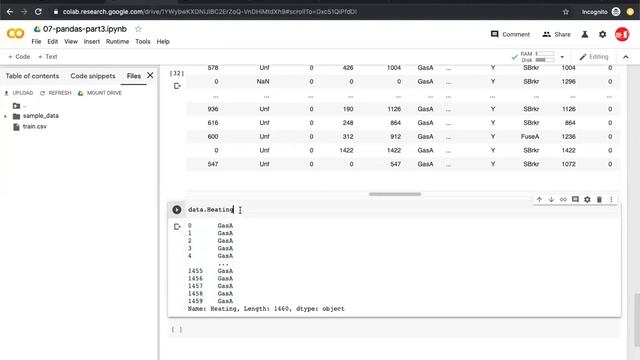The width and height of the screenshot is (640, 360).
Task: Open the Tools menu
Action: 143,42
